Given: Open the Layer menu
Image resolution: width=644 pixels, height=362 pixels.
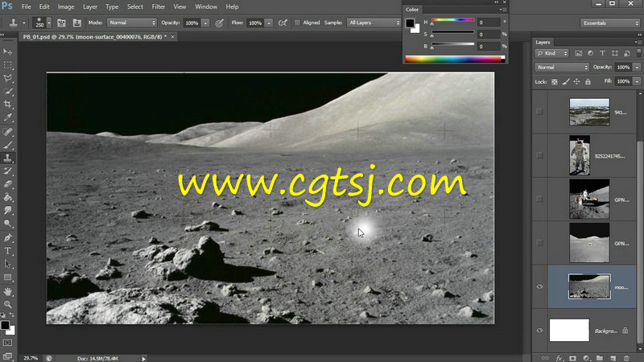Looking at the screenshot, I should point(90,6).
